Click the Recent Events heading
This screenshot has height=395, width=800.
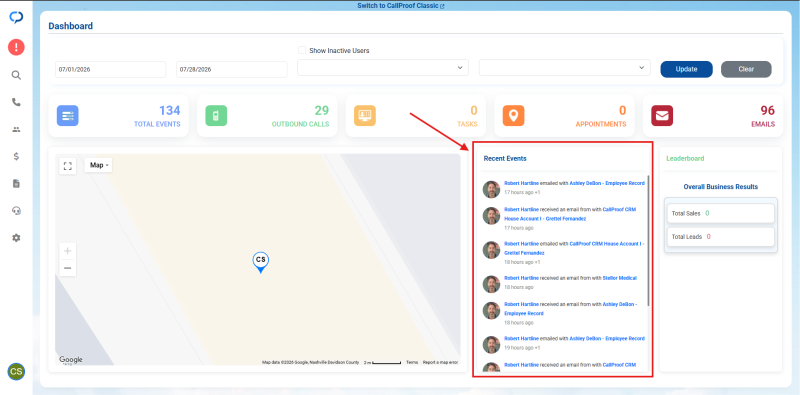(505, 158)
